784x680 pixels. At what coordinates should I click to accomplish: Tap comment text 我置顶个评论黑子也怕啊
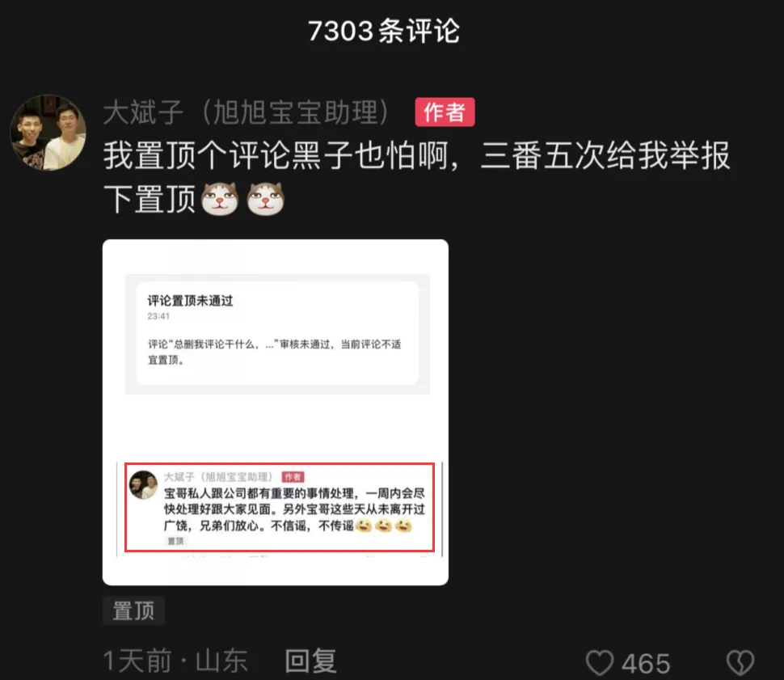click(x=280, y=155)
